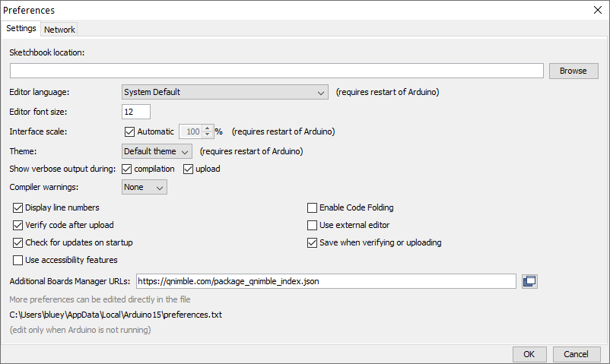This screenshot has width=610, height=364.
Task: Disable verbose output during compilation
Action: [127, 169]
